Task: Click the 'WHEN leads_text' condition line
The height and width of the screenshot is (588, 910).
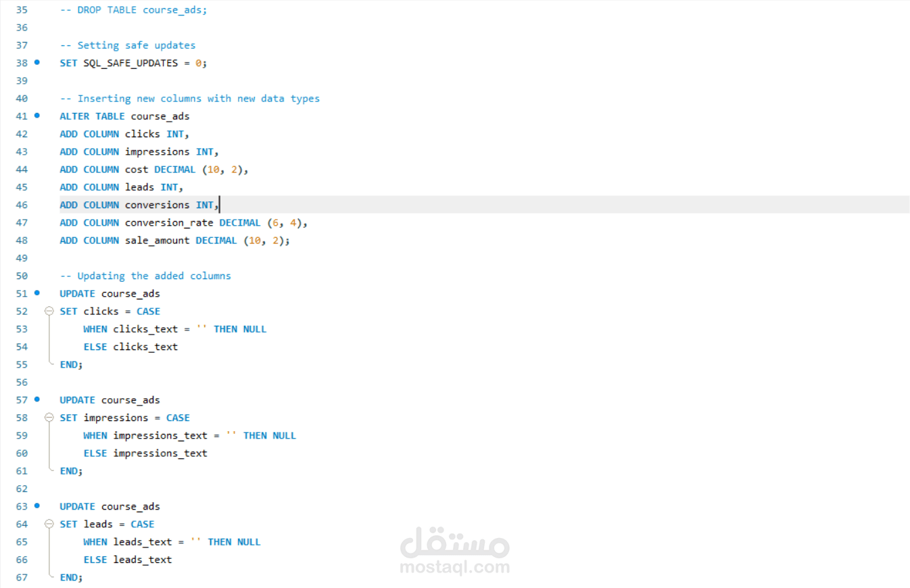Action: pos(172,541)
